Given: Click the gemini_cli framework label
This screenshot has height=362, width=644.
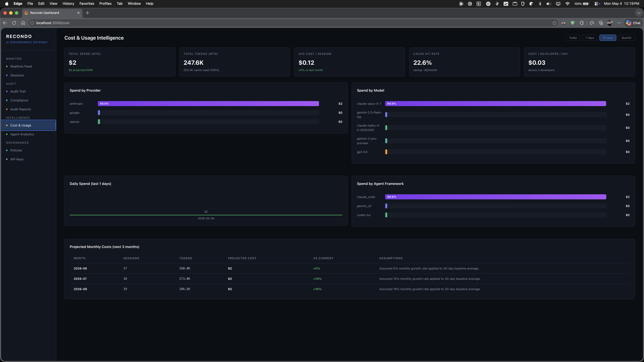Looking at the screenshot, I should coord(364,206).
